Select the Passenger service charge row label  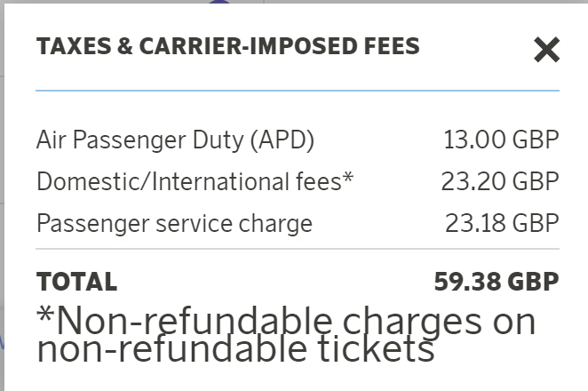pyautogui.click(x=174, y=223)
